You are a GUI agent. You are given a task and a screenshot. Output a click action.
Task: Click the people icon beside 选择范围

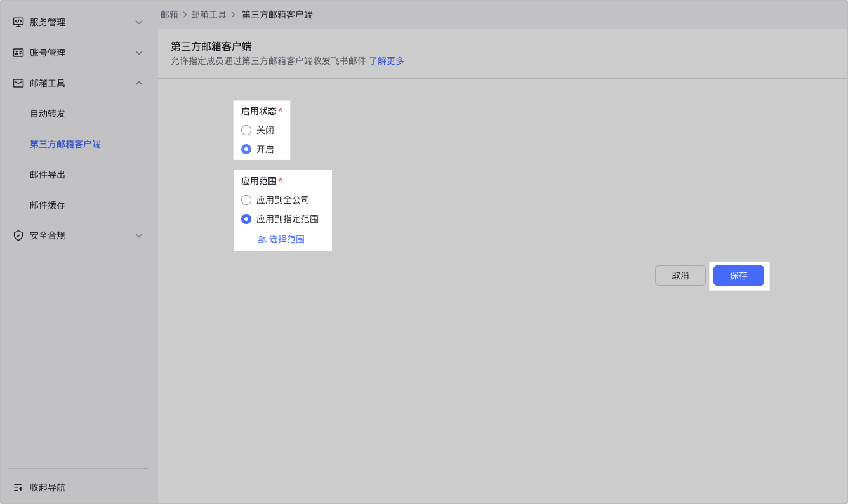[x=262, y=239]
